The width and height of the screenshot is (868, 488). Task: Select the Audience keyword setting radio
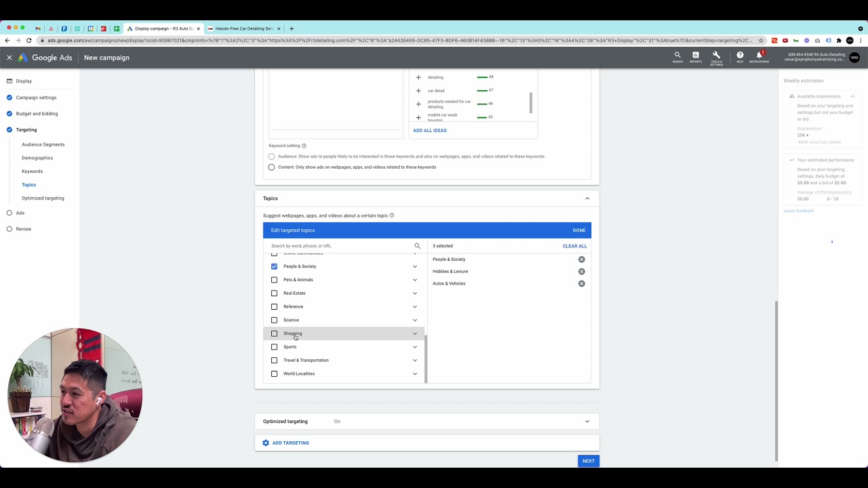[x=271, y=157]
